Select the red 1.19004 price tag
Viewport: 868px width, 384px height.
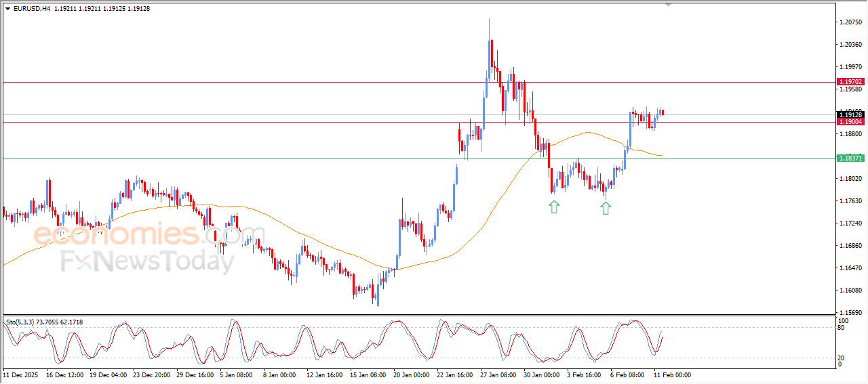(850, 122)
